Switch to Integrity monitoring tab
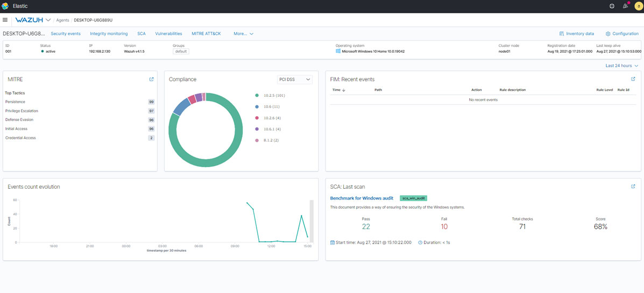This screenshot has height=293, width=644. point(109,34)
